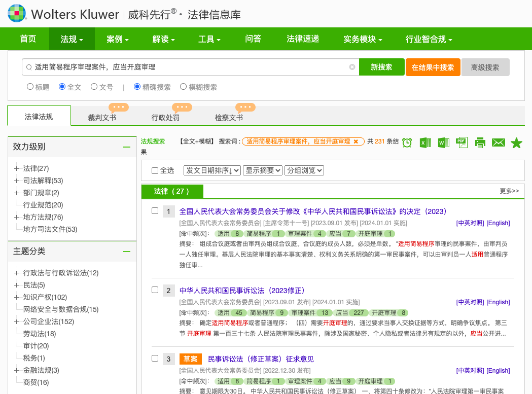Click 更多>> link in 法律 section
This screenshot has height=394, width=532.
(509, 191)
